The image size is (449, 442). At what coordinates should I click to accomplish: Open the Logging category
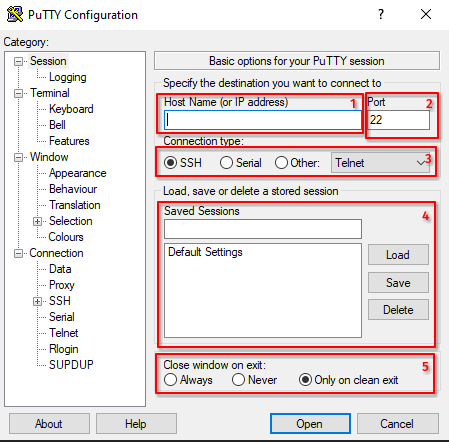(x=68, y=77)
